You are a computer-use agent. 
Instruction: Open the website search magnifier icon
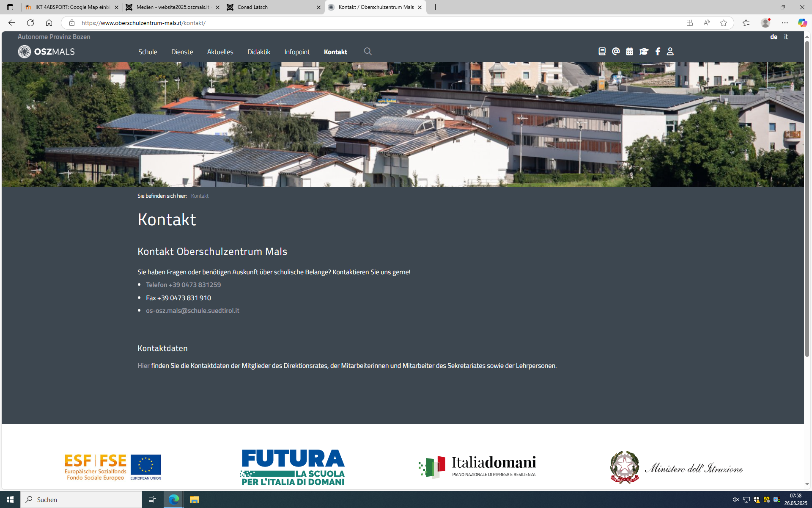[x=368, y=51]
